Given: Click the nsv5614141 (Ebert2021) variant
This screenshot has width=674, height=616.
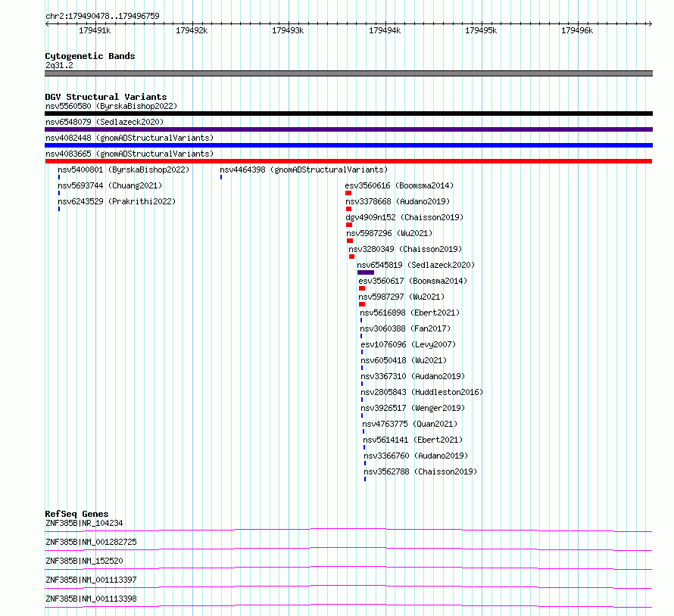Looking at the screenshot, I should (x=413, y=440).
